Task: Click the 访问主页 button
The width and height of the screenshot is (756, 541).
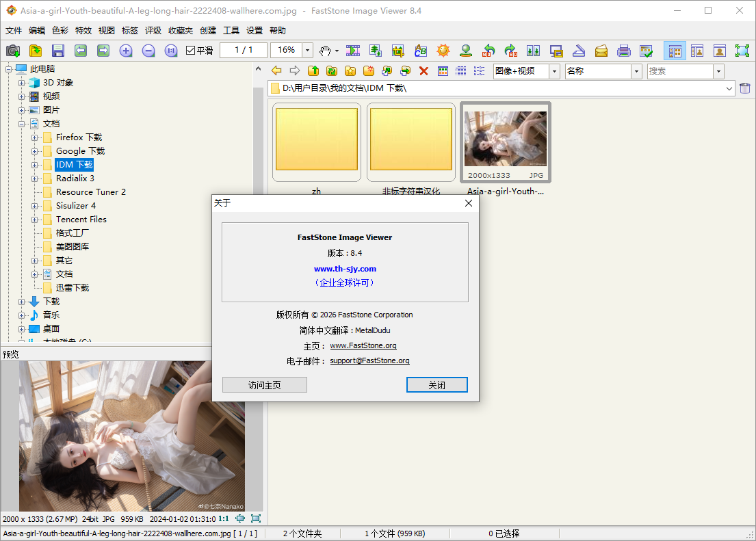Action: pyautogui.click(x=264, y=385)
